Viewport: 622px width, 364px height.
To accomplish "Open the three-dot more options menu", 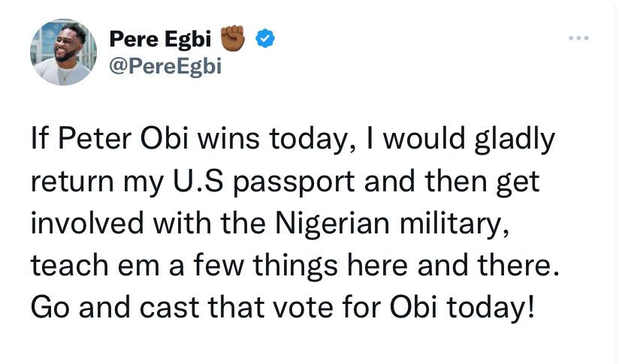I will pos(578,38).
